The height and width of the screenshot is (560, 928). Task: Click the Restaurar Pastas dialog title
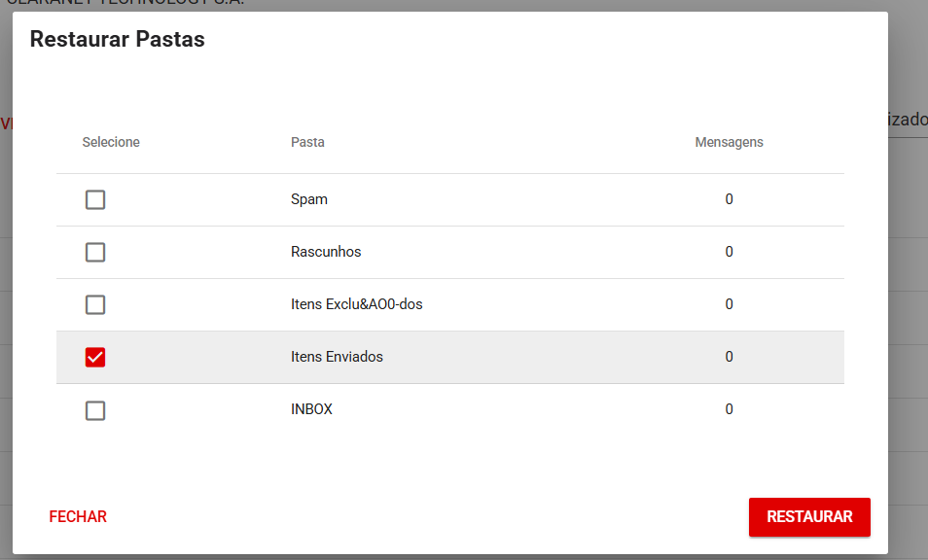[117, 40]
